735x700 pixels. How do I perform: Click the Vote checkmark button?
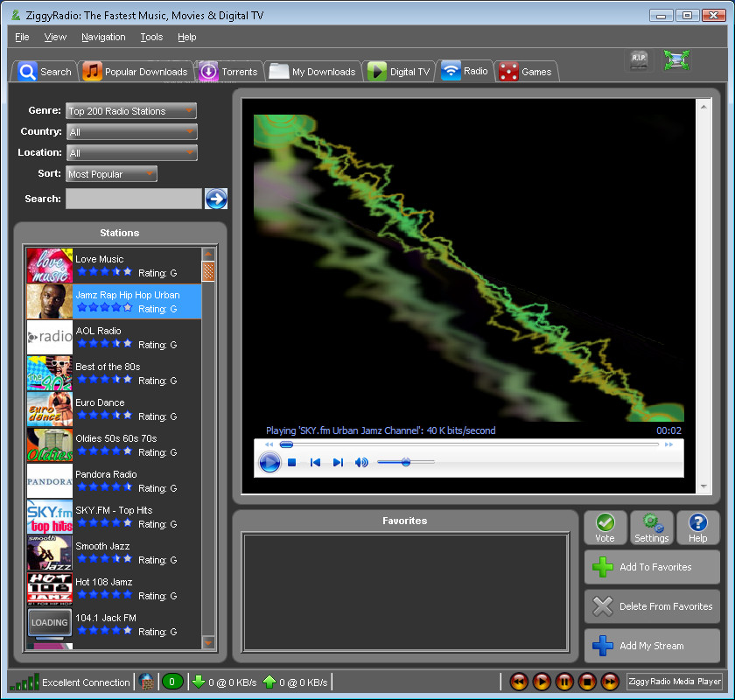[x=605, y=528]
